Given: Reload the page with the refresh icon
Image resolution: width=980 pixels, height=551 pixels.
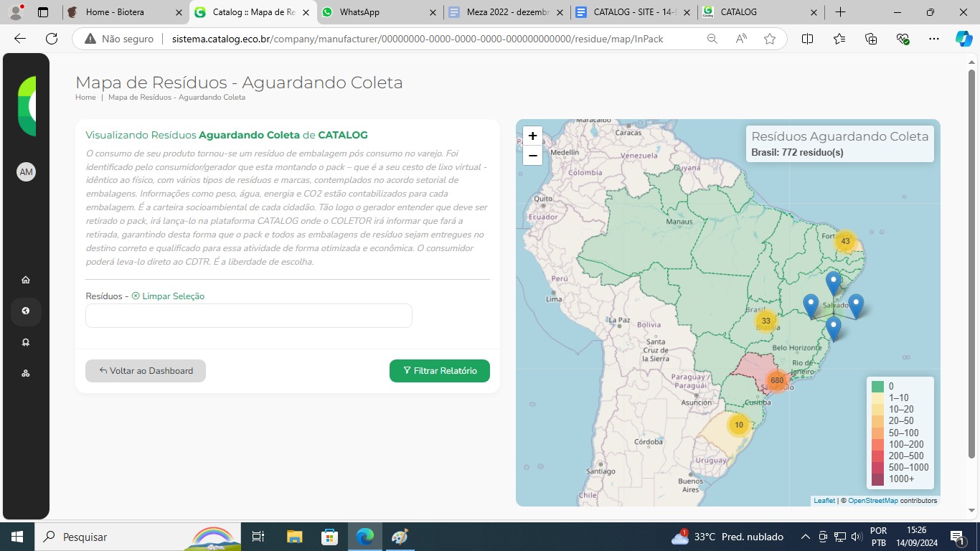Looking at the screenshot, I should [52, 39].
